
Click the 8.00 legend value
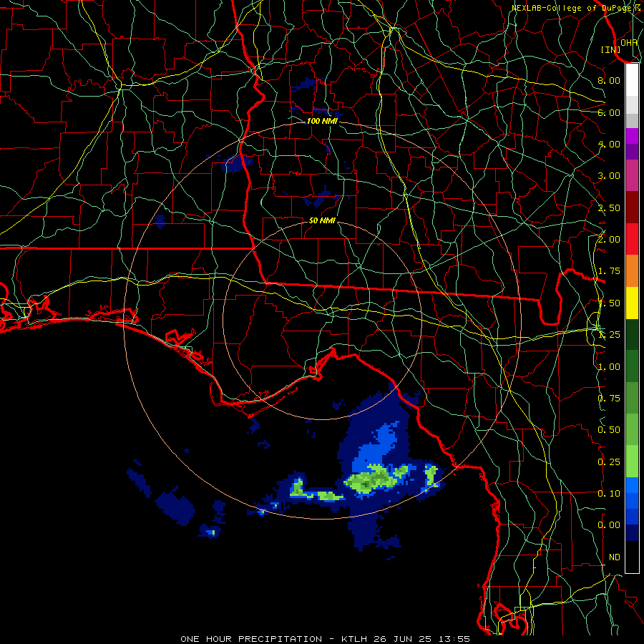click(609, 80)
